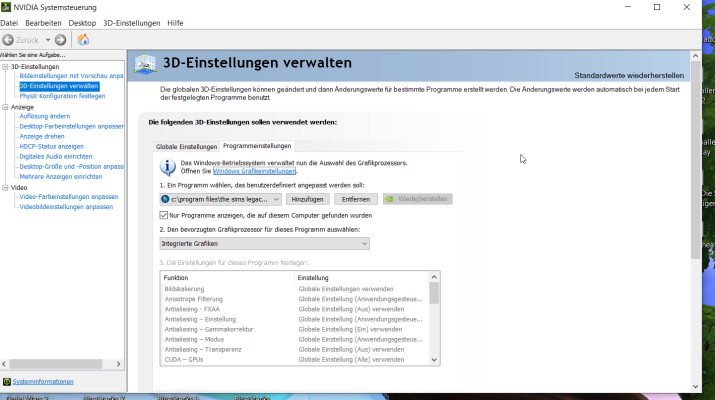The height and width of the screenshot is (400, 715).
Task: Select Desktop-Farbeinstellungen anpassen item
Action: (71, 126)
